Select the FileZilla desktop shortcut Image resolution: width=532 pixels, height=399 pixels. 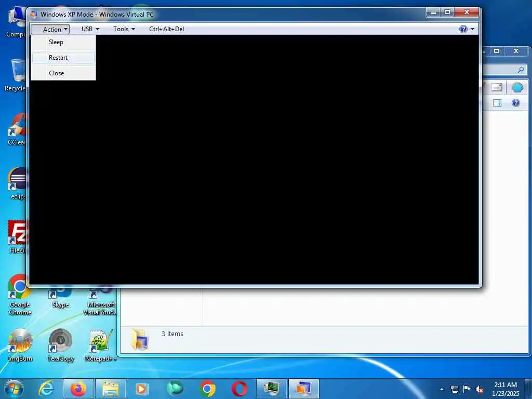point(17,237)
